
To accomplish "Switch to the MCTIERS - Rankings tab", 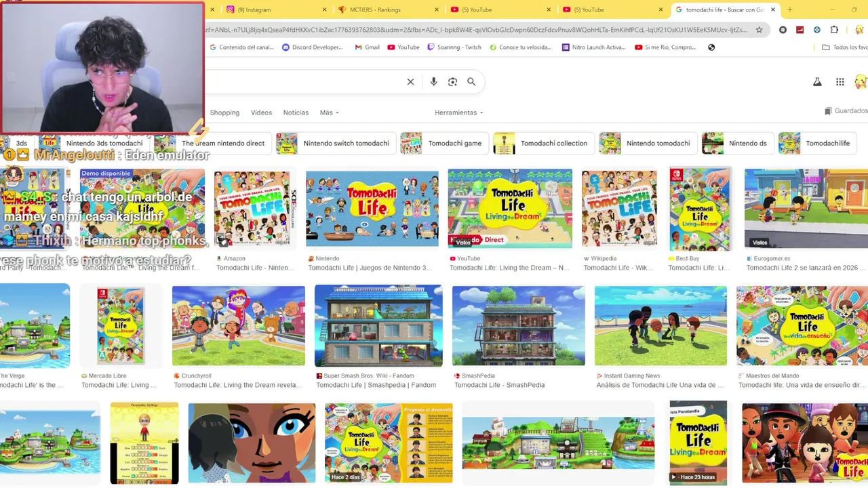I will [x=383, y=9].
